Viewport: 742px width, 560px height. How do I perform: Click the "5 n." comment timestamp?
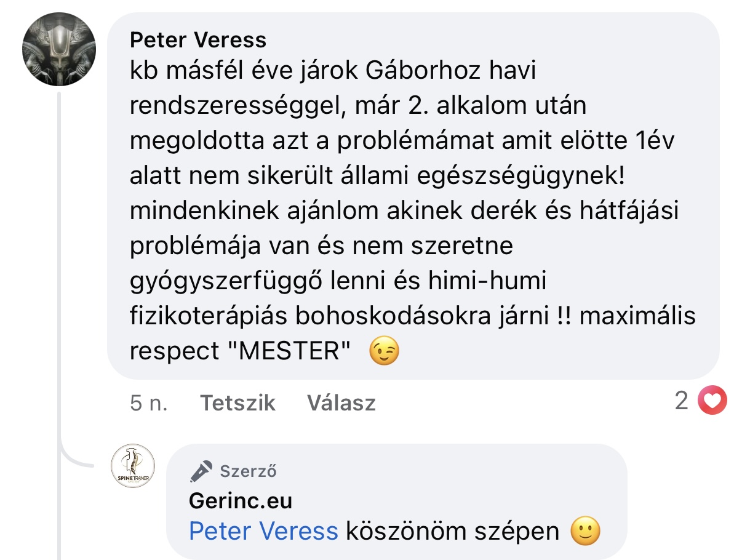pyautogui.click(x=149, y=403)
